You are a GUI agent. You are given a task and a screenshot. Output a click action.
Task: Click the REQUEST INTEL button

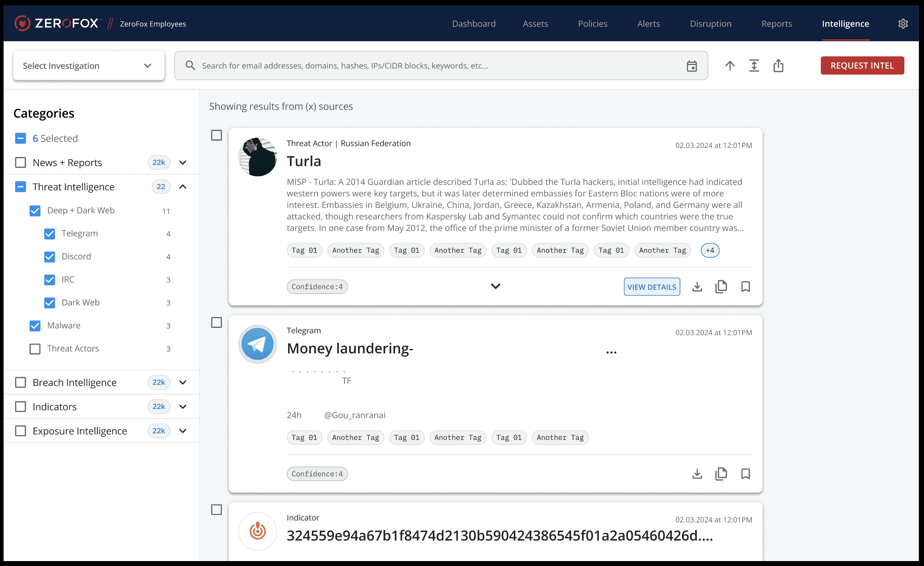(862, 66)
